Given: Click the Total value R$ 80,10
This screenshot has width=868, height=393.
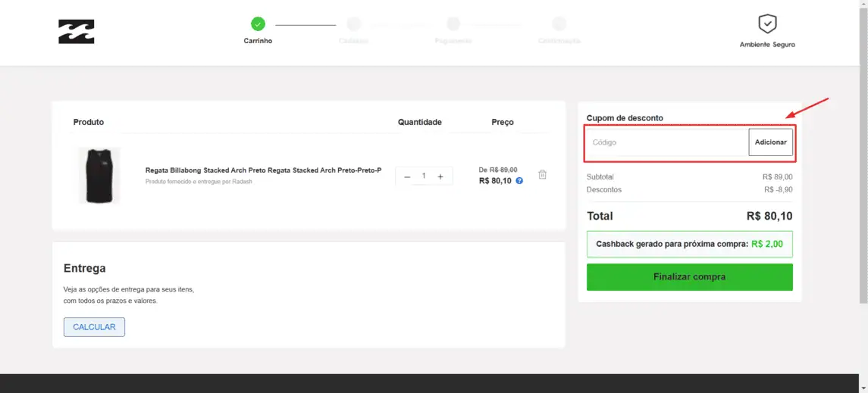Looking at the screenshot, I should coord(769,216).
